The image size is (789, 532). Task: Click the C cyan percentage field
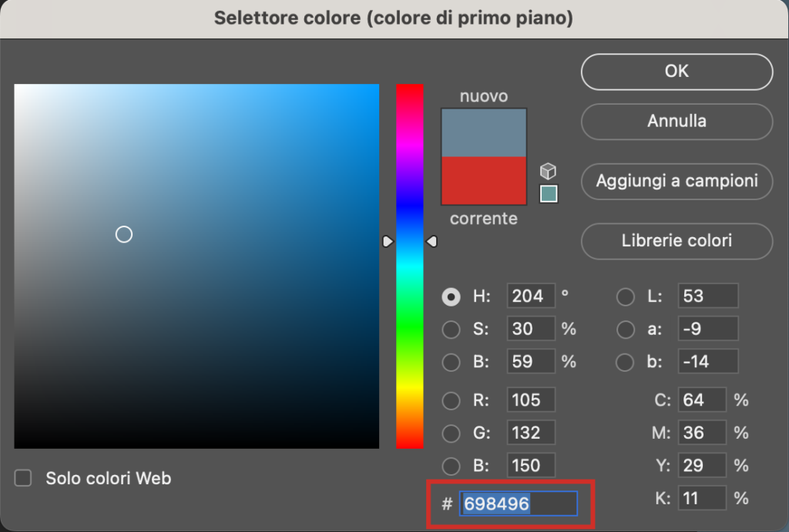click(702, 400)
